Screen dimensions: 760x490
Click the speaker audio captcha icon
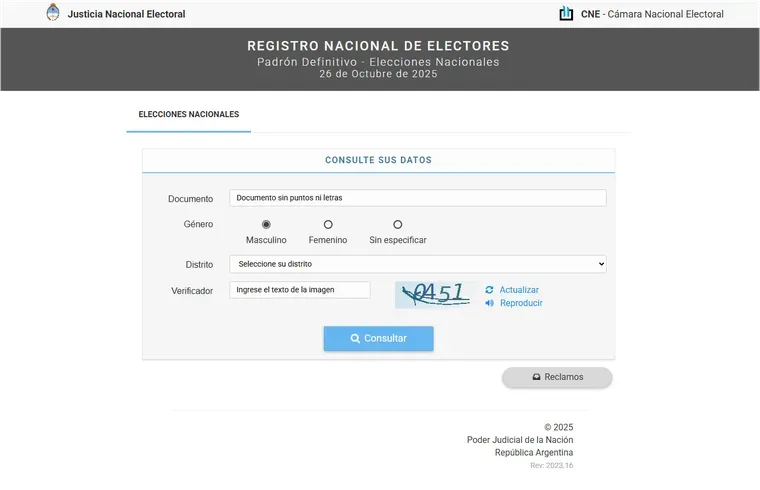[489, 303]
